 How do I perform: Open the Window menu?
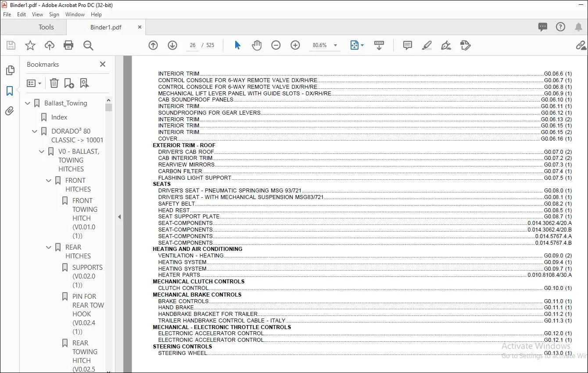tap(75, 14)
